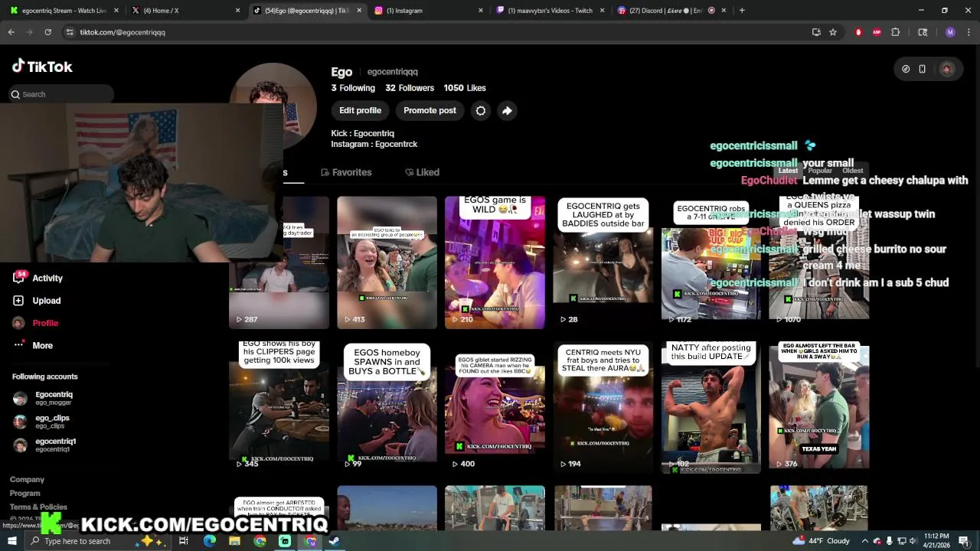Click the circular icon left of phone icon
The height and width of the screenshot is (551, 980).
pyautogui.click(x=906, y=69)
